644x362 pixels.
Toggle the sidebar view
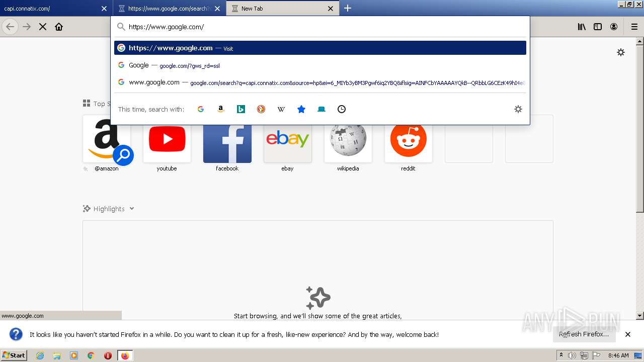598,27
